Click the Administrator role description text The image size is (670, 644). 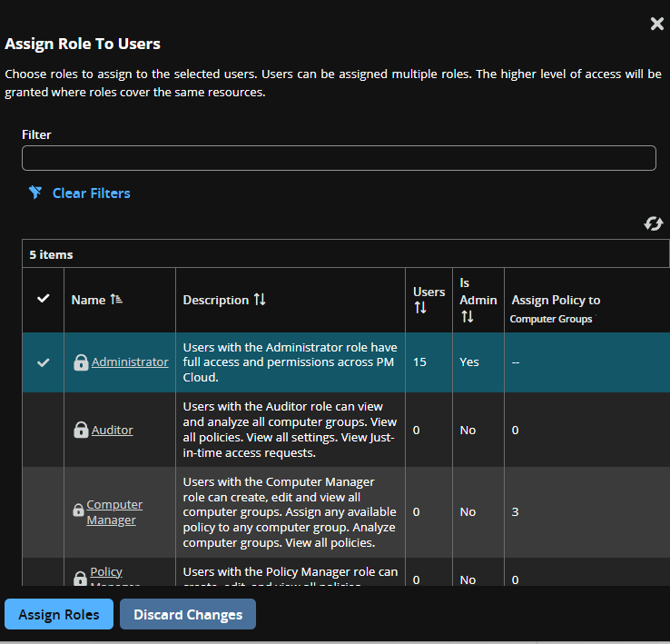(x=290, y=362)
